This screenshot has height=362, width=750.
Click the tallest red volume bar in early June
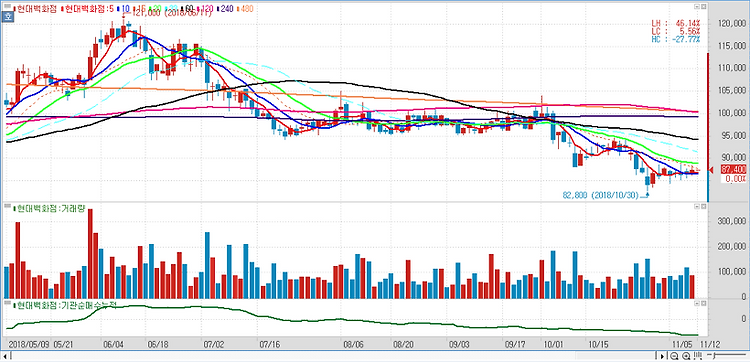(x=90, y=254)
